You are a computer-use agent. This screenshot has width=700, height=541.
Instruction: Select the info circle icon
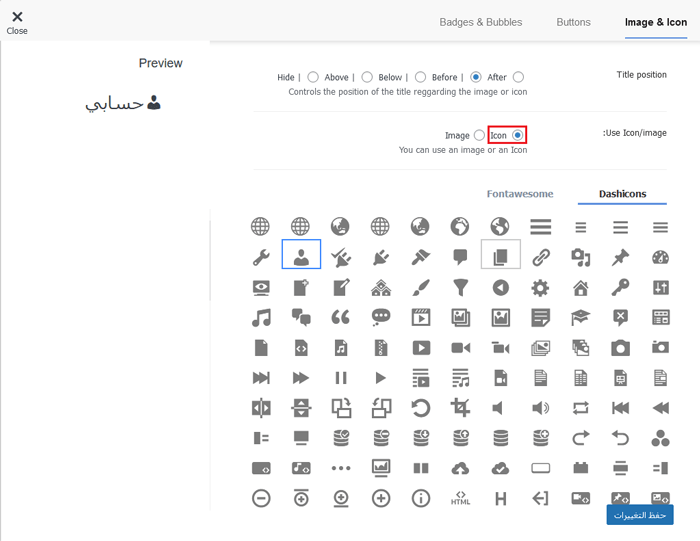(x=421, y=498)
